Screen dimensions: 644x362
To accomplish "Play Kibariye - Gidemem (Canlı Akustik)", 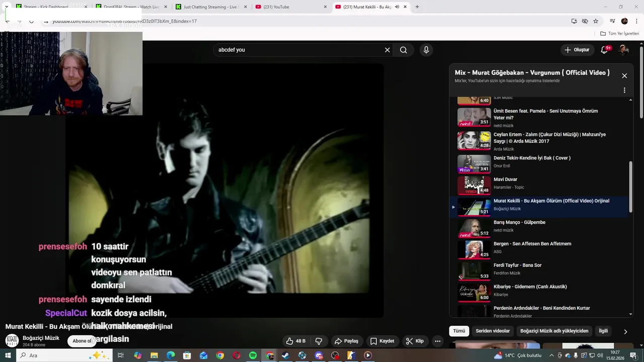I will (x=538, y=292).
